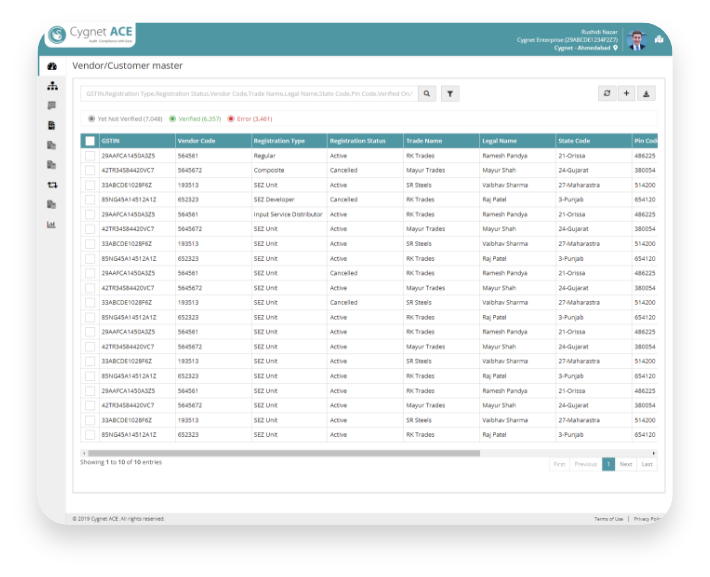Click vendor code 5645672 in Composite row

click(190, 170)
